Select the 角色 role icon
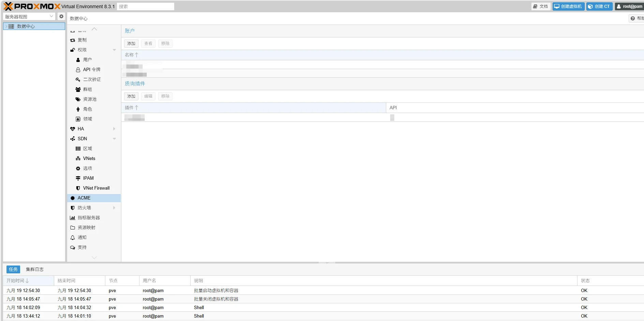 78,109
